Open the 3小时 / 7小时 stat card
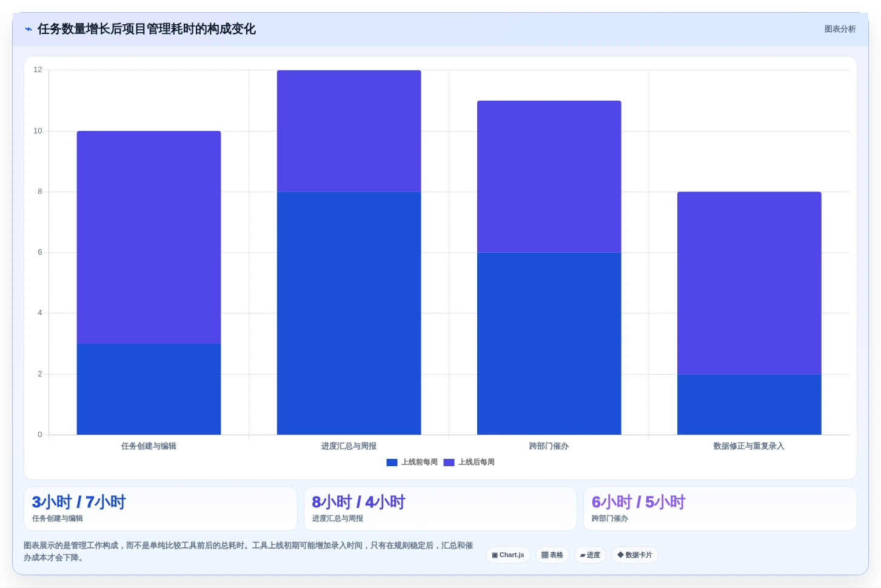The width and height of the screenshot is (881, 588). click(x=161, y=509)
